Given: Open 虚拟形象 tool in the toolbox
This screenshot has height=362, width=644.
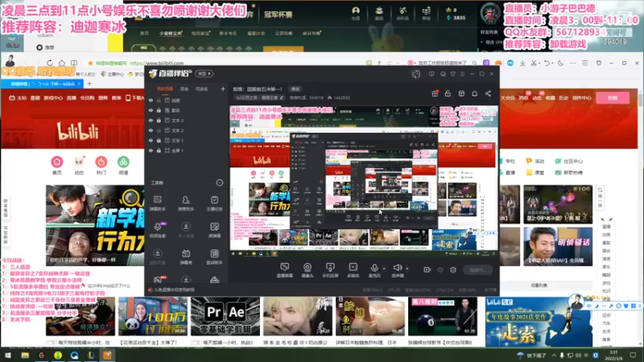Looking at the screenshot, I should [158, 257].
